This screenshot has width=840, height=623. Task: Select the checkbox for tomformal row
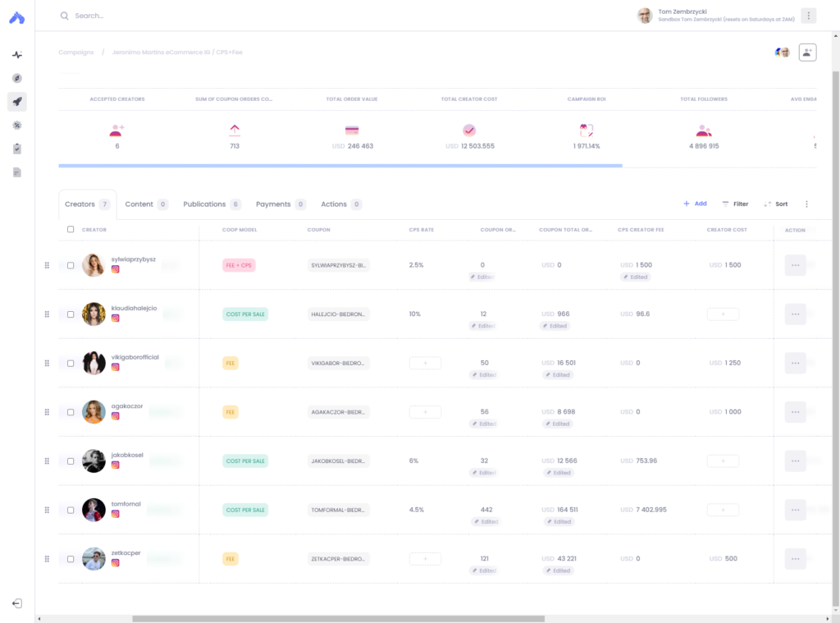tap(71, 510)
